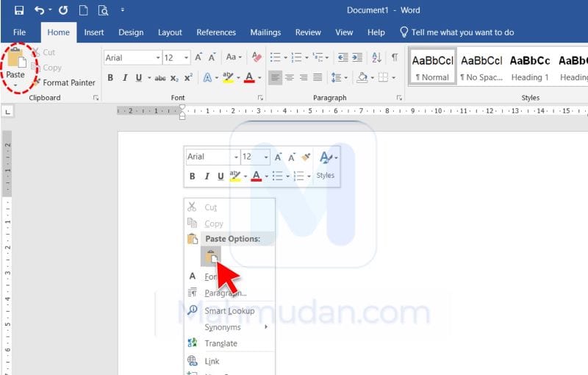
Task: Toggle Italic in the ribbon Font group
Action: (x=124, y=78)
